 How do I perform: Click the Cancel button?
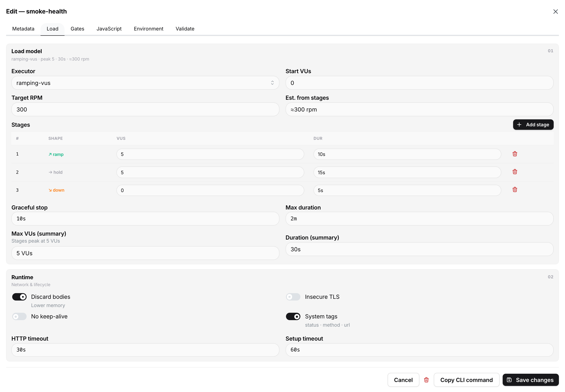click(403, 380)
